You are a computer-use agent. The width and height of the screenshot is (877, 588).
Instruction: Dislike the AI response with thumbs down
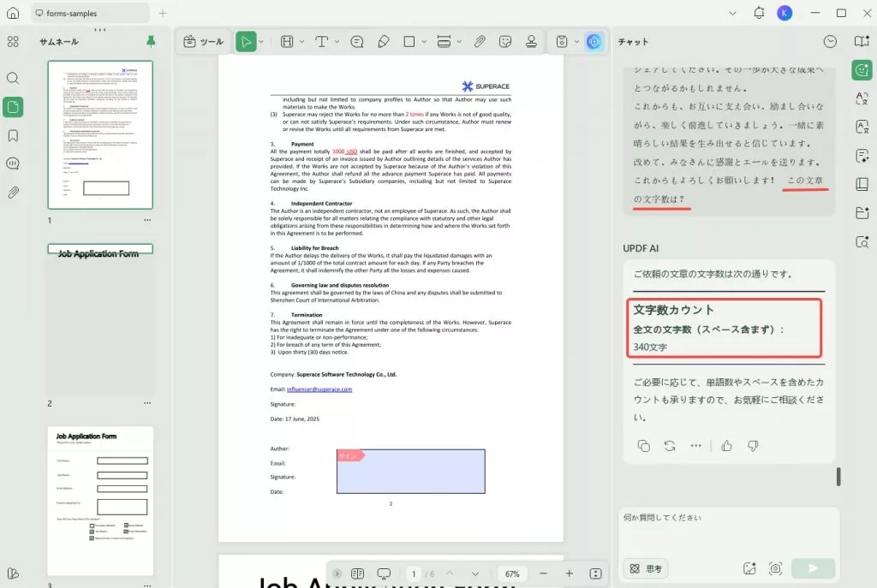click(753, 445)
